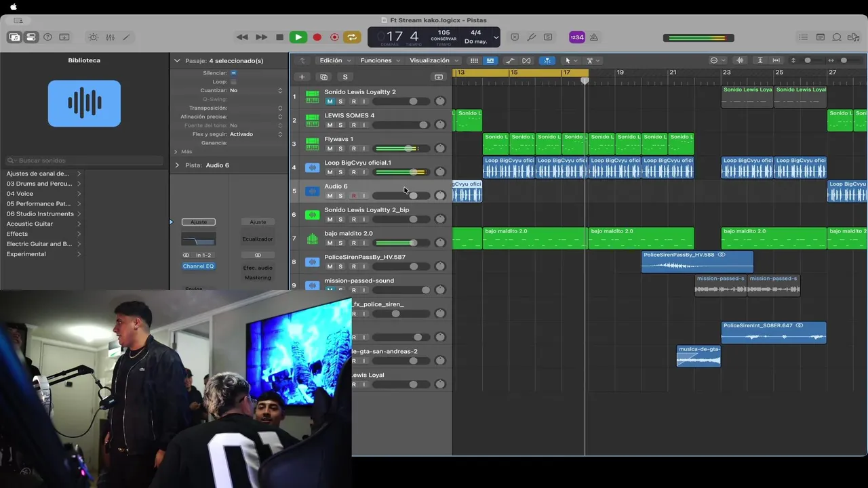Toggle the blue Catch playhead button
This screenshot has width=868, height=488.
(x=547, y=60)
